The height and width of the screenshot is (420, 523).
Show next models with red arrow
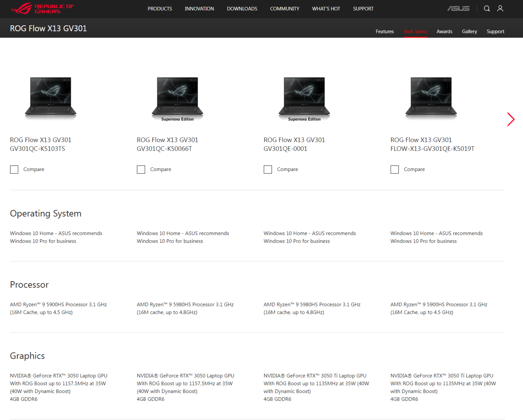511,119
